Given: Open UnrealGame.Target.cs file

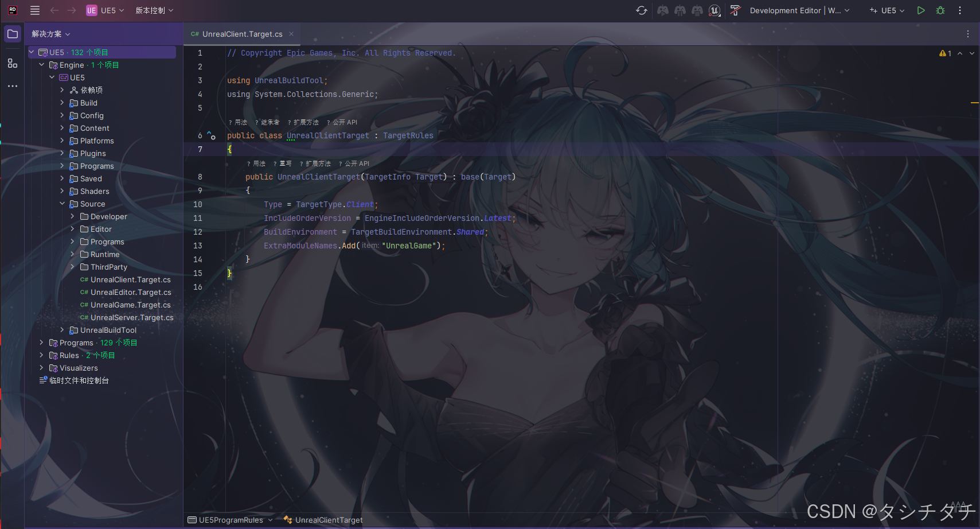Looking at the screenshot, I should 130,305.
